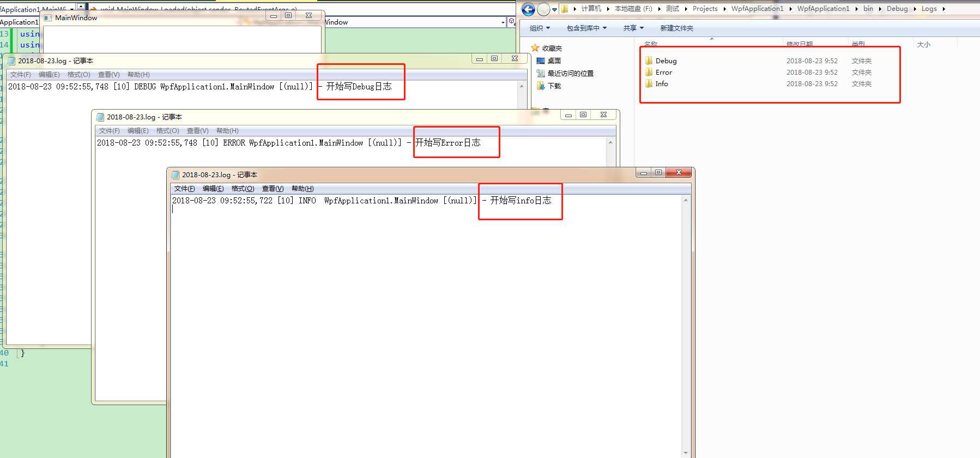Minimize the ERROR log Notepad window
The height and width of the screenshot is (458, 980).
[x=568, y=114]
